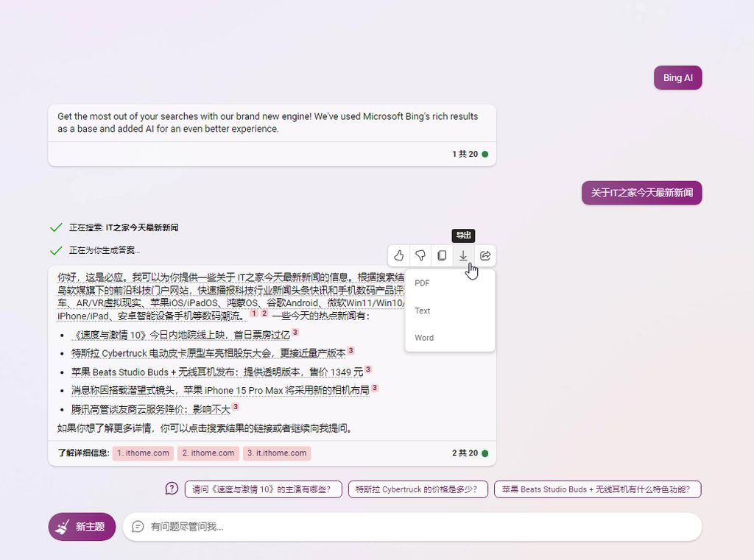Select Word export format

click(424, 337)
